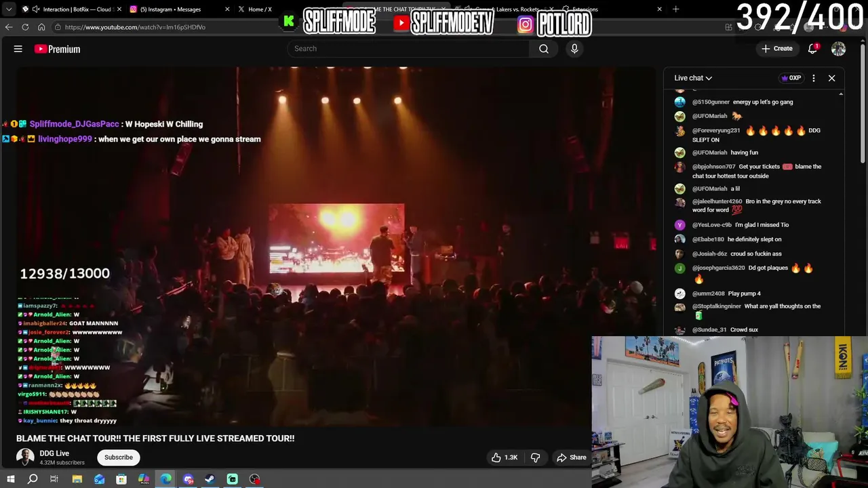Open the DDG Live channel name link

coord(54,453)
